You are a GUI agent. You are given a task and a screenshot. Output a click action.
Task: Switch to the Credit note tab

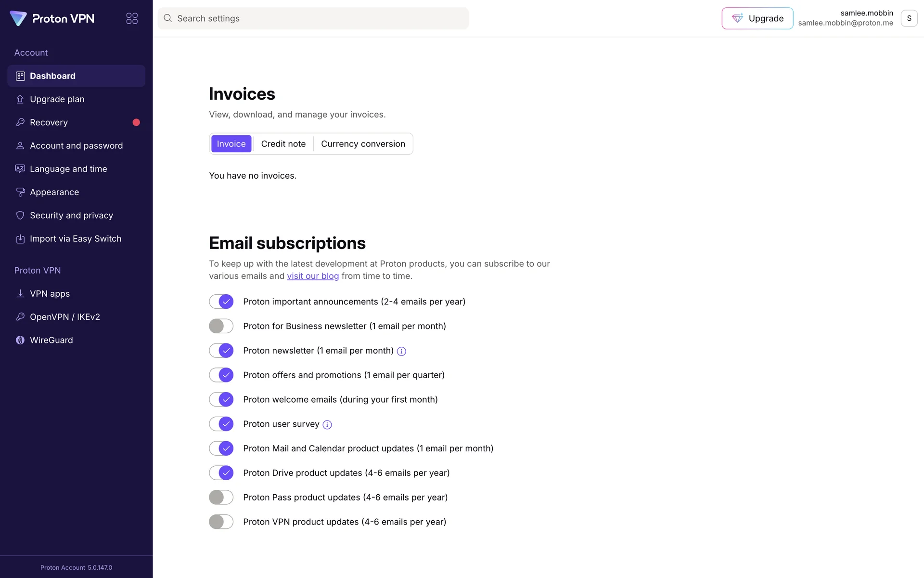[283, 144]
